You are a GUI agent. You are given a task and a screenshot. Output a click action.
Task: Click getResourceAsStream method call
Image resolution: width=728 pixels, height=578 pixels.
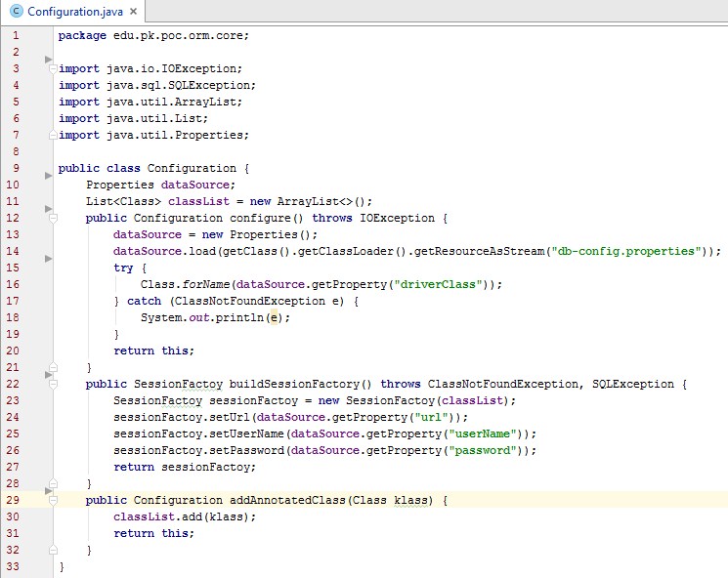point(479,252)
